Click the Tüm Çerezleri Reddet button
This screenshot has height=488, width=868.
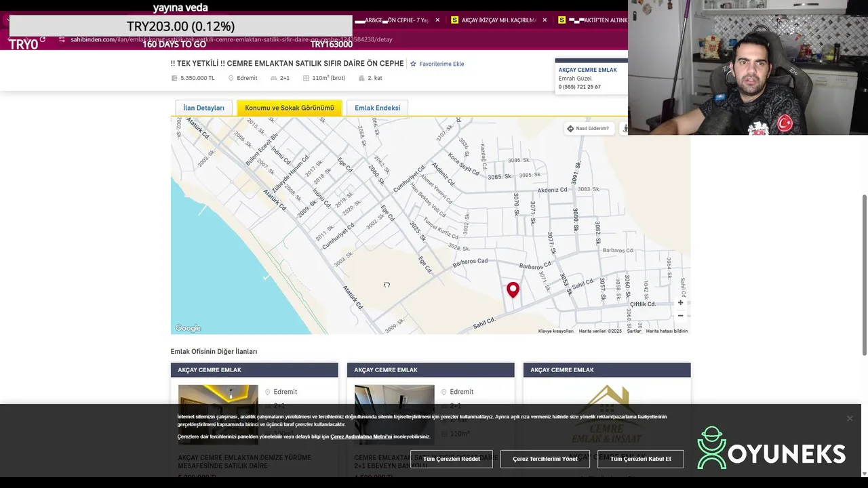point(452,459)
